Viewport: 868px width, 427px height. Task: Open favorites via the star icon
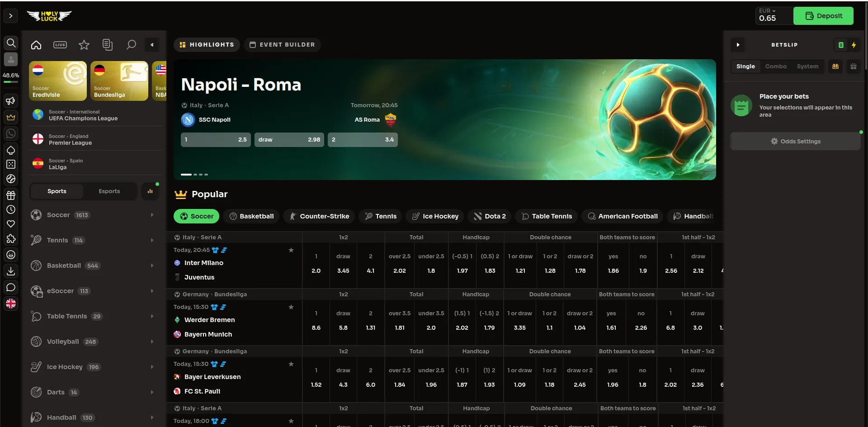(x=84, y=44)
